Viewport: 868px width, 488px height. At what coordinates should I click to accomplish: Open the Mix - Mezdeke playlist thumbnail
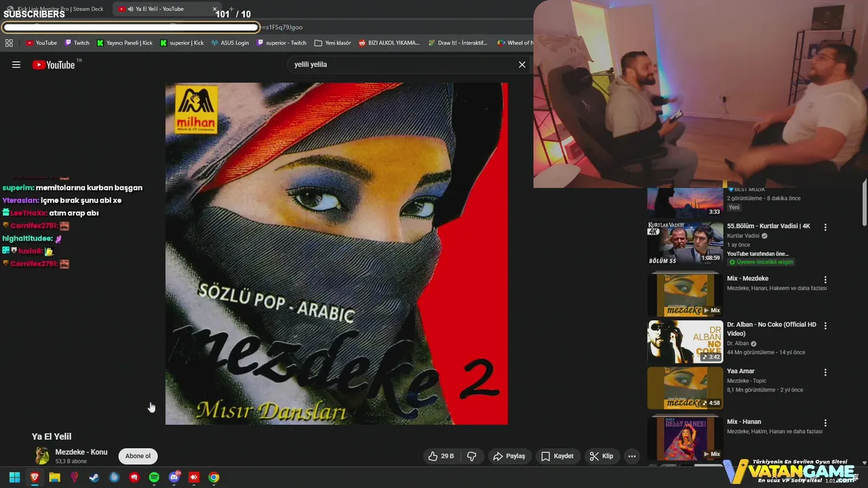click(685, 295)
